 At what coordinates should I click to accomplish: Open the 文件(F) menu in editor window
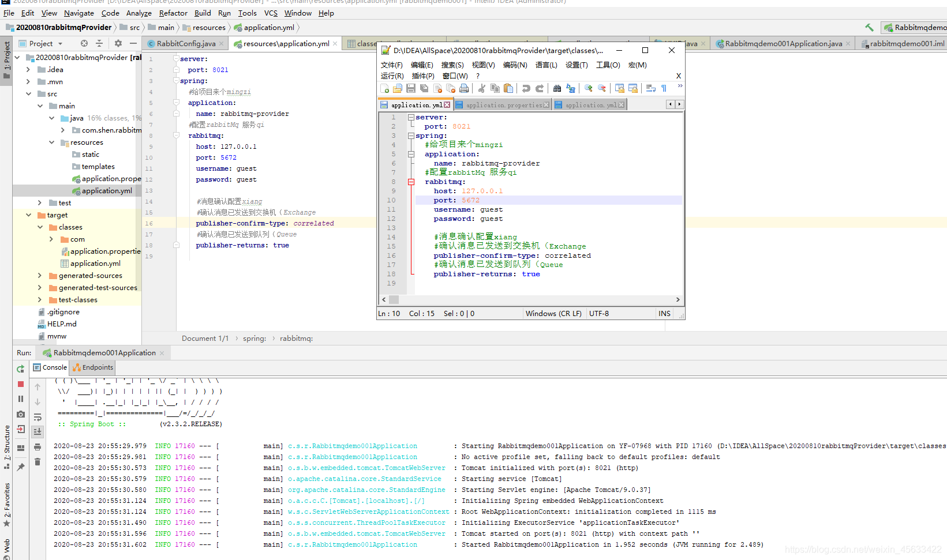(x=392, y=65)
